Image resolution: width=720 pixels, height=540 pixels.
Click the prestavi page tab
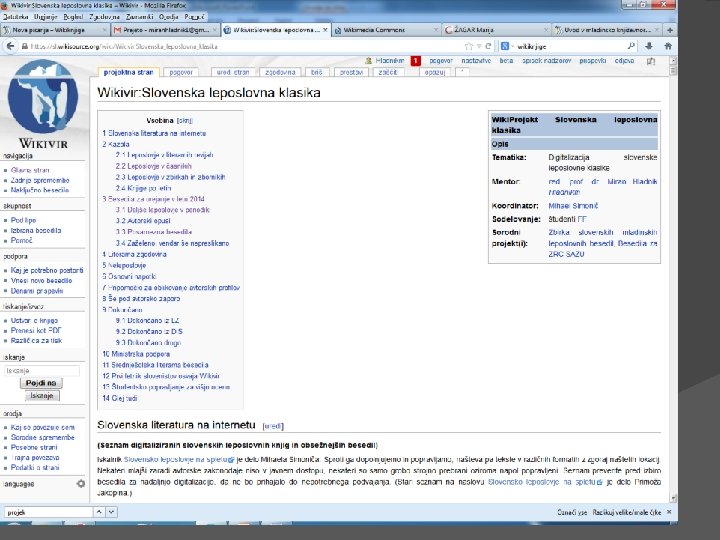(351, 72)
